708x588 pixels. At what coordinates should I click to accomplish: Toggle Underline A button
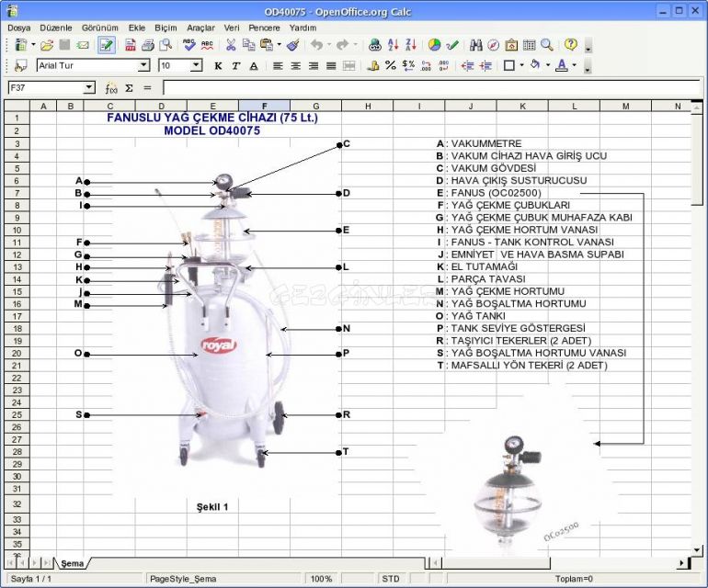pyautogui.click(x=254, y=66)
